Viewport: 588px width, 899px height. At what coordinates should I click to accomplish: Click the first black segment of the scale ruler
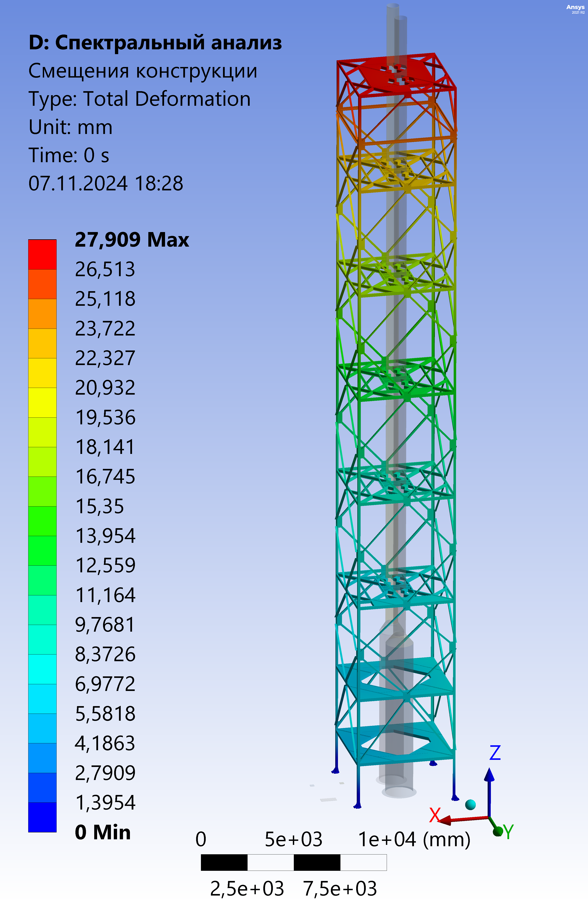pos(224,862)
